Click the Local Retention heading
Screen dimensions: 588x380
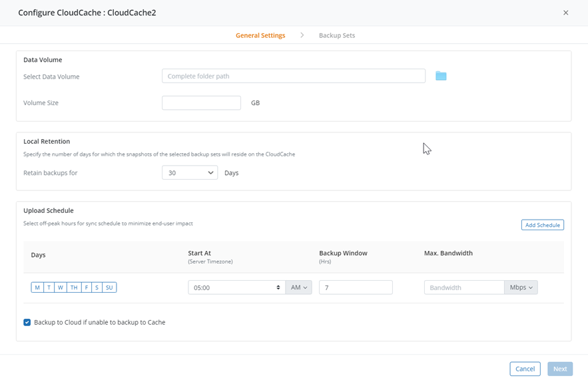[x=47, y=141]
